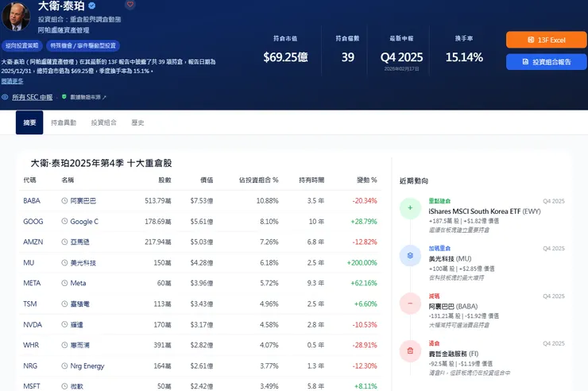
Task: Click the blue stack icon for 加碼重倉
Action: [410, 256]
